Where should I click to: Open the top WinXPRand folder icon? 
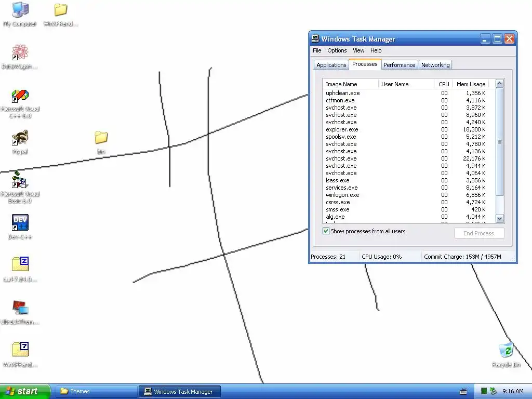[x=61, y=14]
